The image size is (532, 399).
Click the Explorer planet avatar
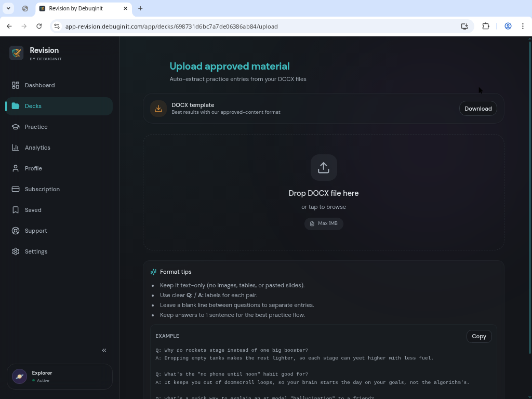tap(19, 376)
